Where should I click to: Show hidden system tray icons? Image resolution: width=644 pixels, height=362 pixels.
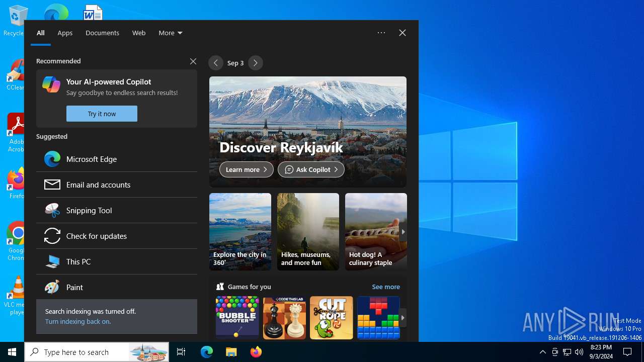pyautogui.click(x=542, y=352)
